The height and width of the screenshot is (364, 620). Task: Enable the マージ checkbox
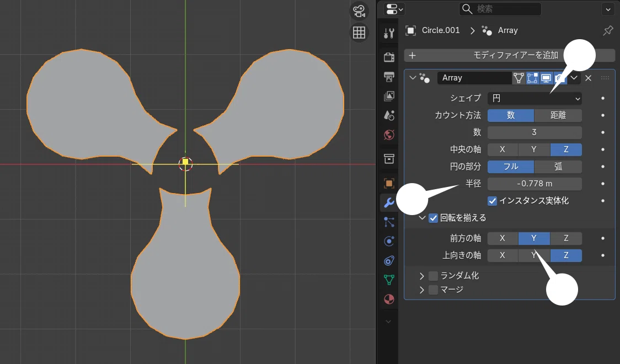pos(434,290)
